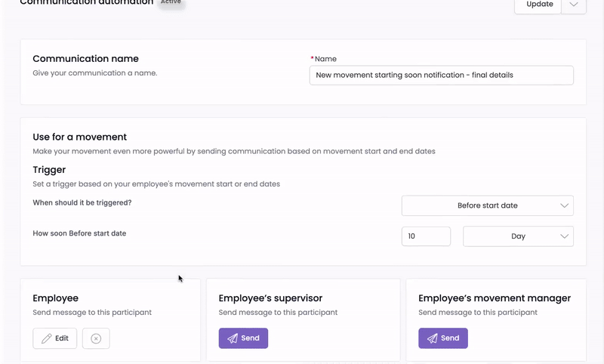This screenshot has width=604, height=364.
Task: Click the Employee's supervisor card heading
Action: (270, 298)
